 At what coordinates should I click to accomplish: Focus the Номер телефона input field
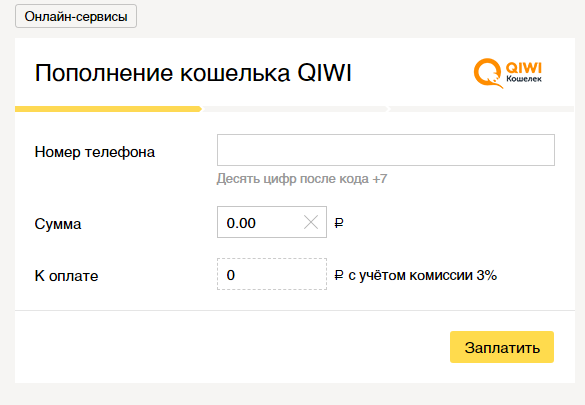[386, 150]
